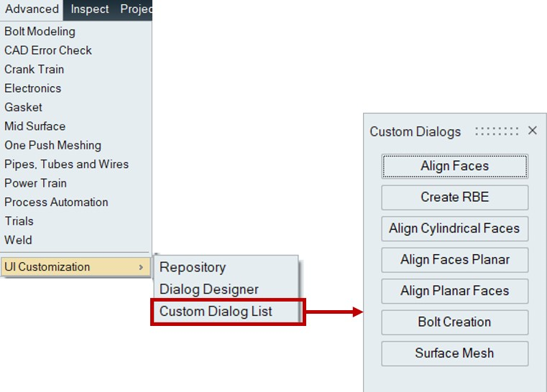547x392 pixels.
Task: Open Pipes, Tubes and Wires option
Action: [x=66, y=164]
